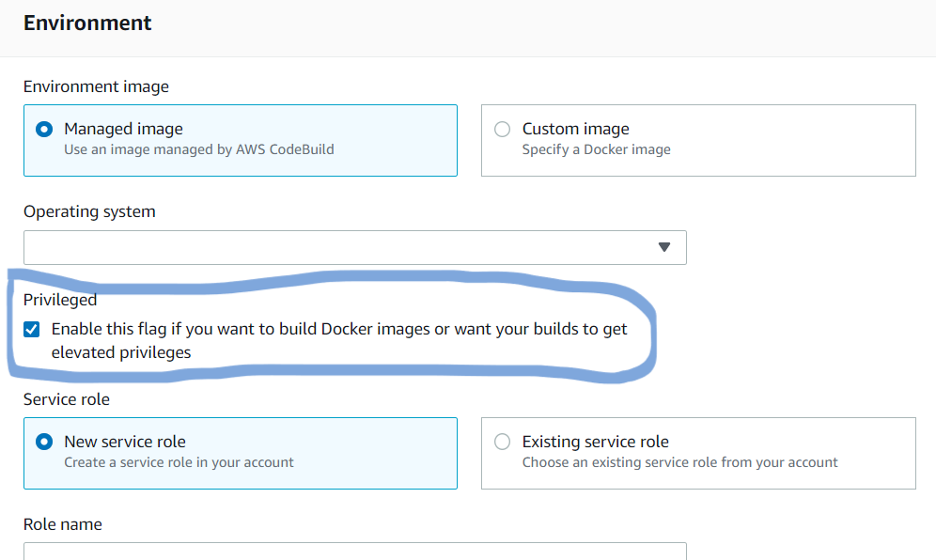Toggle the Docker build privileges checkbox
Screen dimensions: 936x560
pos(31,329)
